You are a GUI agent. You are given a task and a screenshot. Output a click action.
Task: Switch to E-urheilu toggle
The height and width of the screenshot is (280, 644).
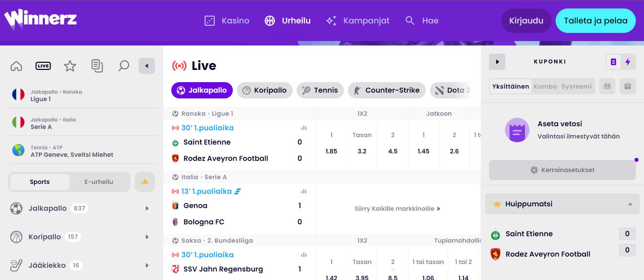[99, 182]
